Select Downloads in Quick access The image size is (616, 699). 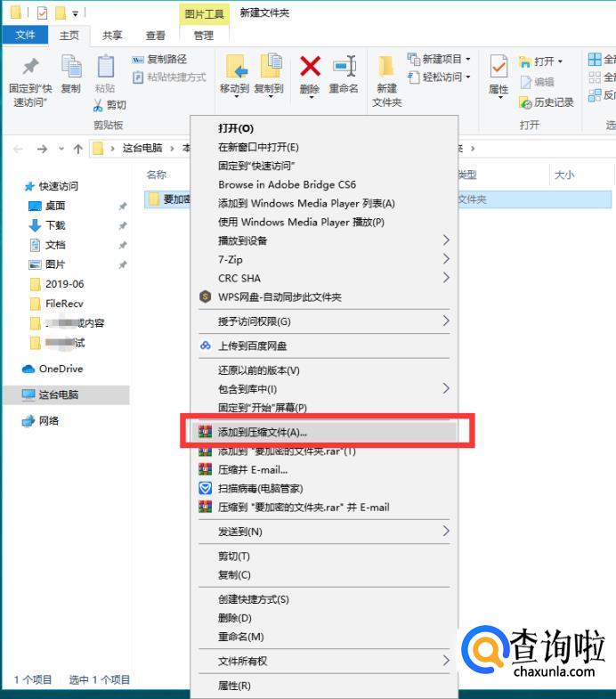tap(55, 225)
